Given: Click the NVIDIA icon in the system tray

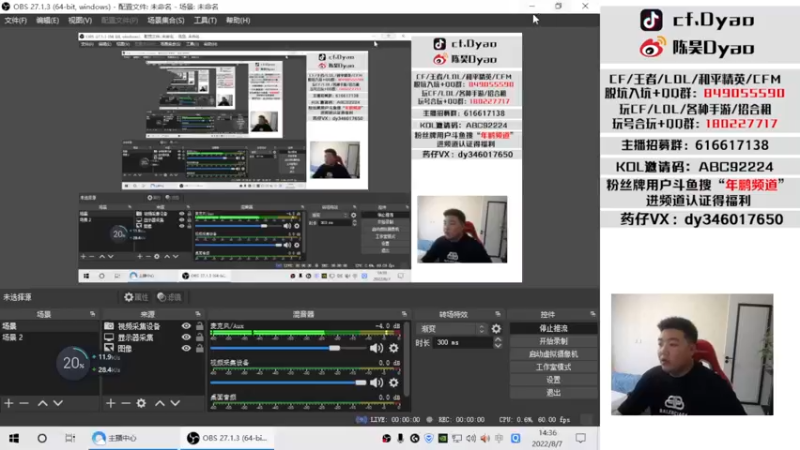Looking at the screenshot, I should point(442,438).
